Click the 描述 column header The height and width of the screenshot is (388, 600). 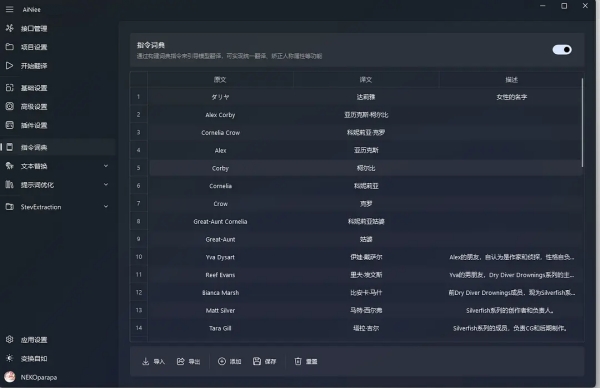click(511, 80)
